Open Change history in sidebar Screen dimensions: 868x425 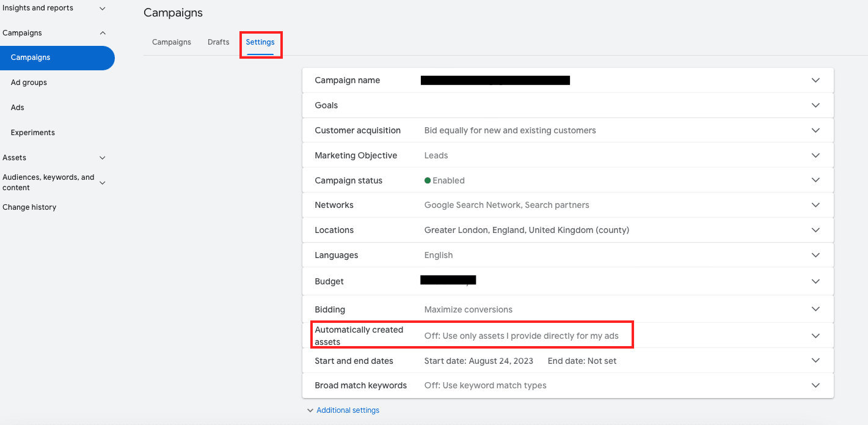[29, 207]
